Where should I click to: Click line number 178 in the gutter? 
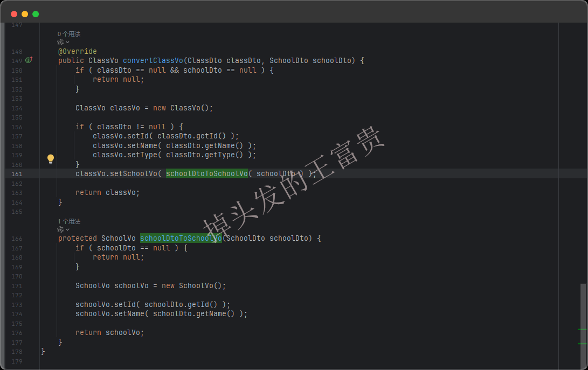tap(17, 352)
